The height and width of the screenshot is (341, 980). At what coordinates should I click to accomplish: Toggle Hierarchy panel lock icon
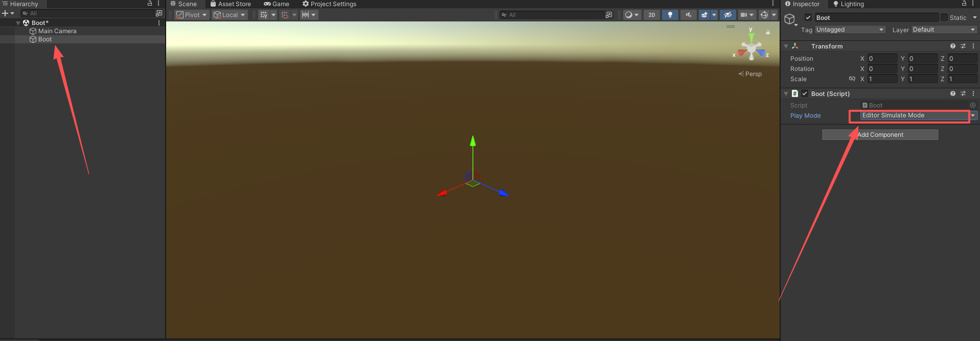click(150, 4)
